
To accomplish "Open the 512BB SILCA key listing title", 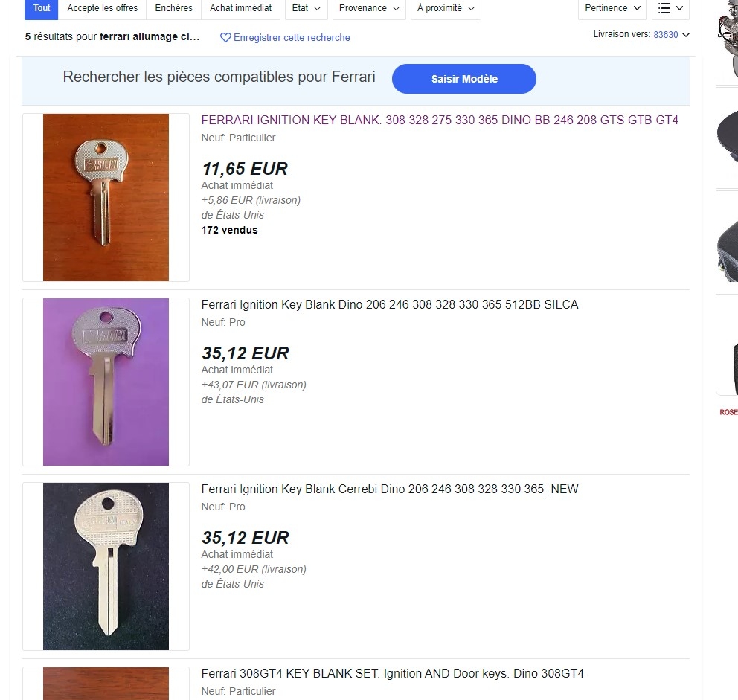I will (x=390, y=304).
